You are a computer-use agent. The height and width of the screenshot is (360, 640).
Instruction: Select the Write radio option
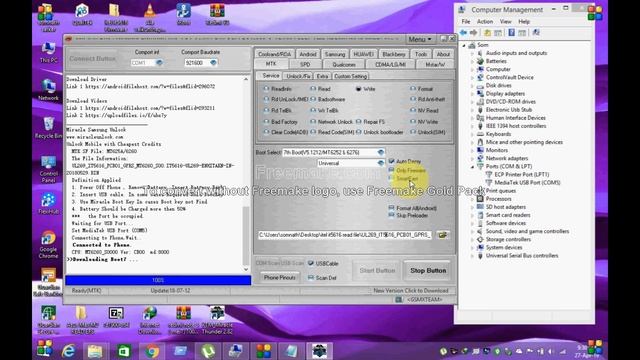point(365,89)
